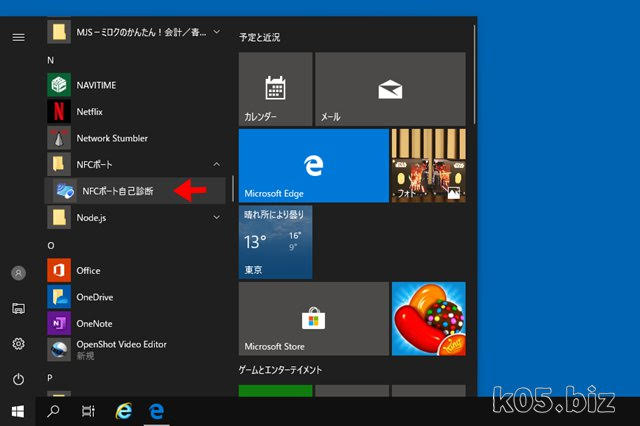Open the OneDrive app icon
Viewport: 640px width, 426px height.
pos(59,297)
